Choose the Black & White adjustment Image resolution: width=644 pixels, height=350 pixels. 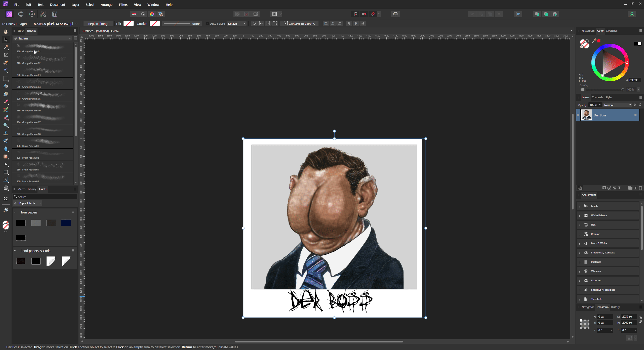[608, 243]
